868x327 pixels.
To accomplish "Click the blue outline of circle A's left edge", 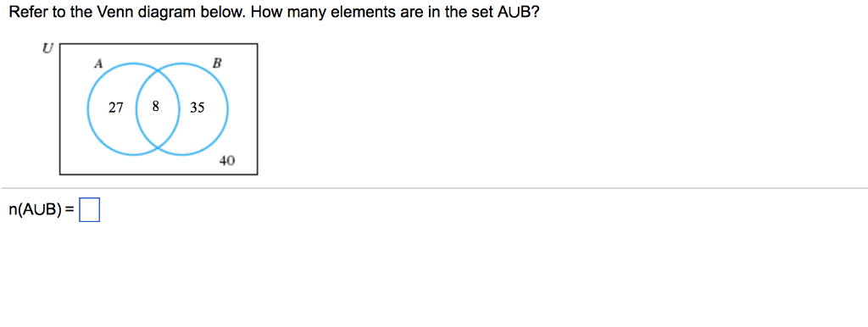I will (88, 109).
